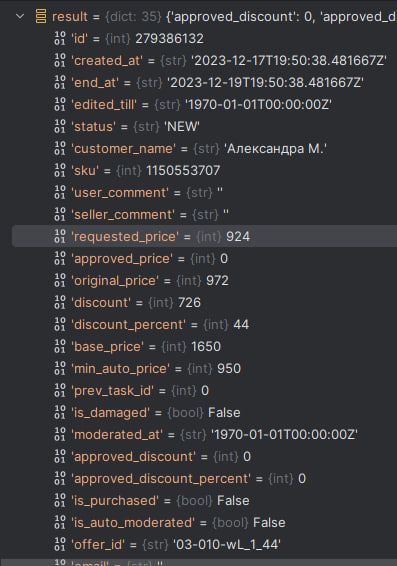Select the discount_percent value 44
The width and height of the screenshot is (397, 566).
pos(241,325)
